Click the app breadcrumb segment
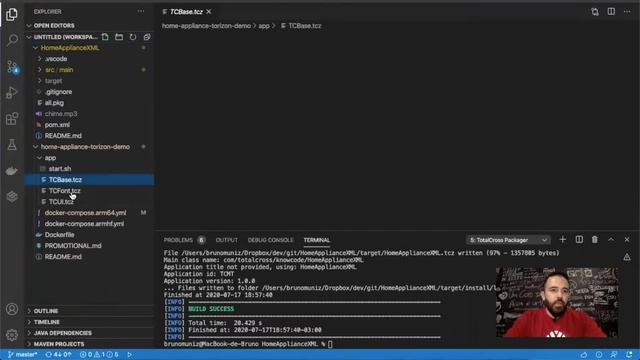The width and height of the screenshot is (640, 360). point(264,26)
